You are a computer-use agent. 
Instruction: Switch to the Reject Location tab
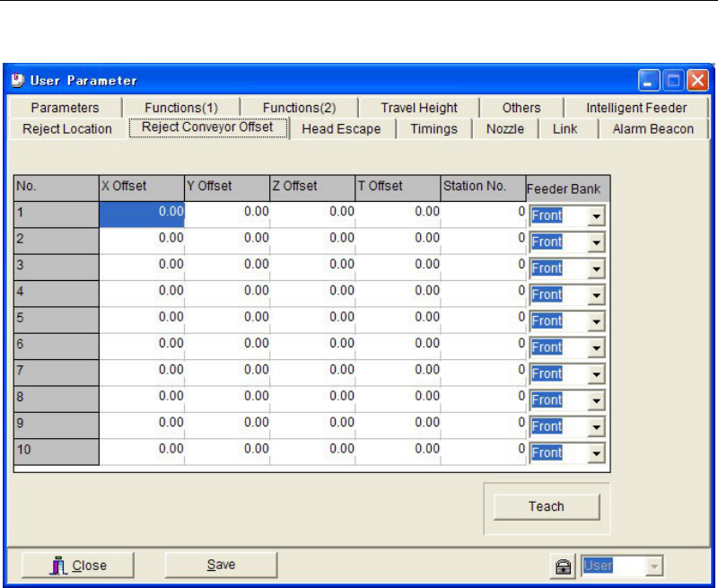[67, 129]
